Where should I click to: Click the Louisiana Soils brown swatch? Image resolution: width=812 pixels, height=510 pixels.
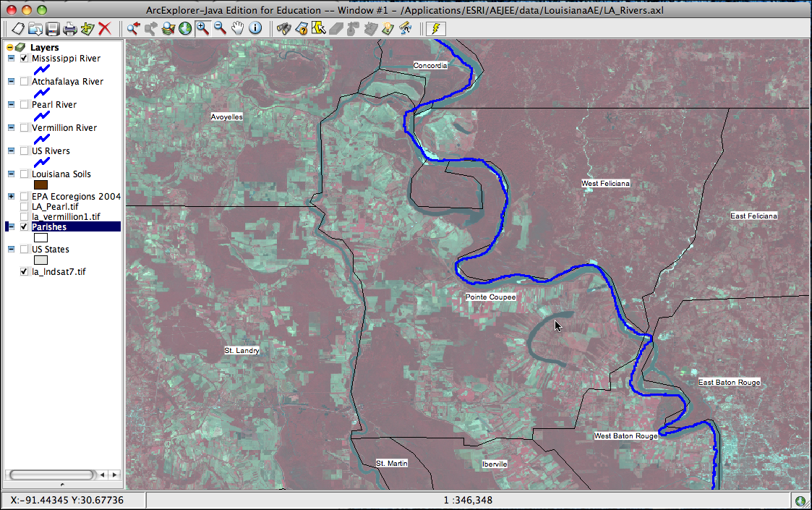click(40, 184)
